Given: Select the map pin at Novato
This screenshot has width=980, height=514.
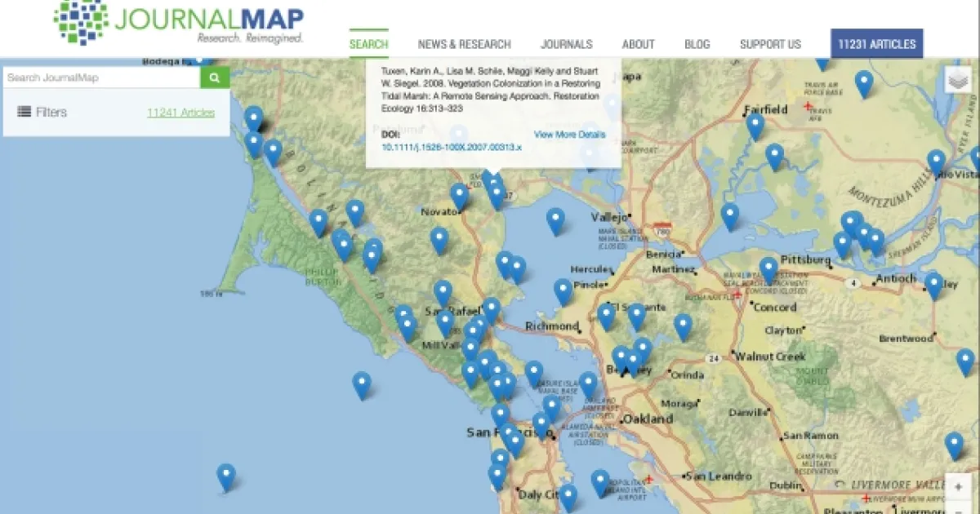Looking at the screenshot, I should 460,195.
